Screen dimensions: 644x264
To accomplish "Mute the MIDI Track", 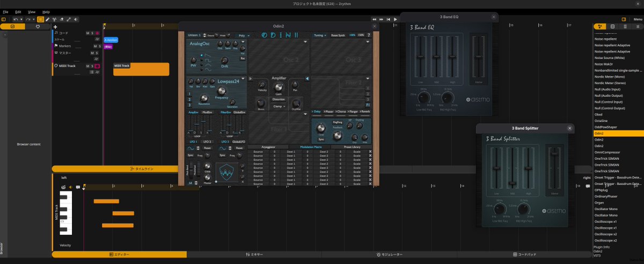I will coord(87,66).
